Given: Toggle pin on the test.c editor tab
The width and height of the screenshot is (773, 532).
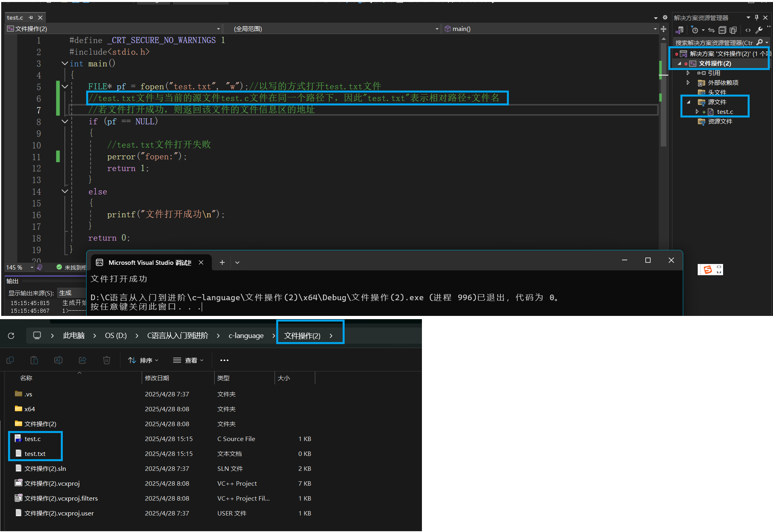Looking at the screenshot, I should tap(31, 17).
